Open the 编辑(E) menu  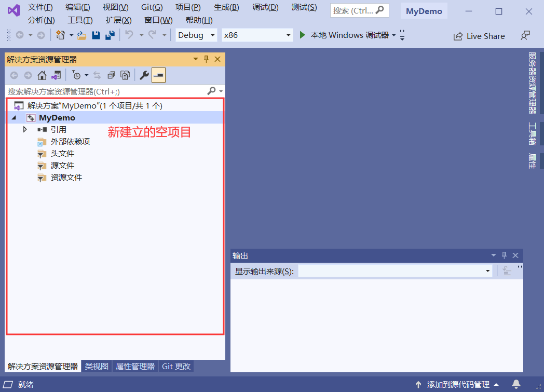(x=78, y=7)
